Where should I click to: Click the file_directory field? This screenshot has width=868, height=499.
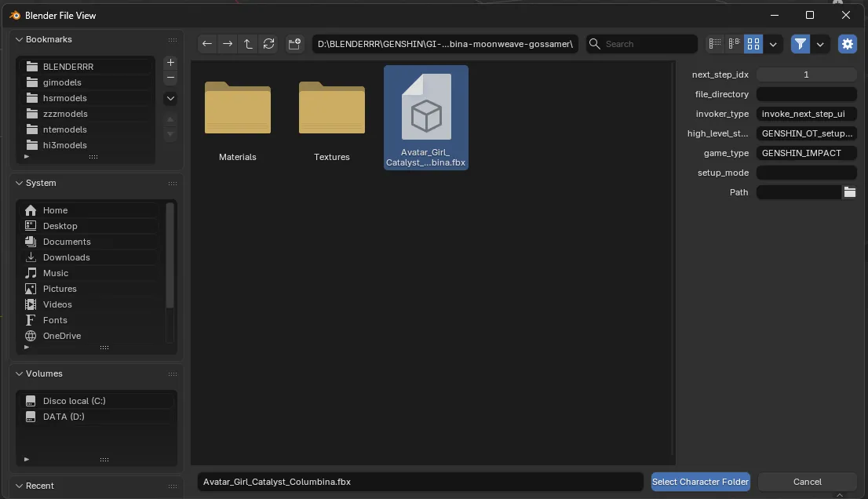pyautogui.click(x=806, y=94)
